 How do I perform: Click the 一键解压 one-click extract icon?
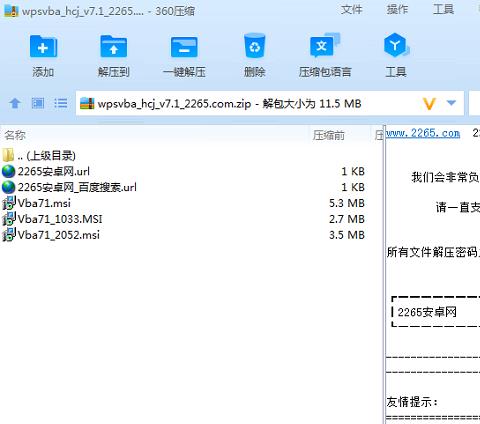[x=184, y=47]
